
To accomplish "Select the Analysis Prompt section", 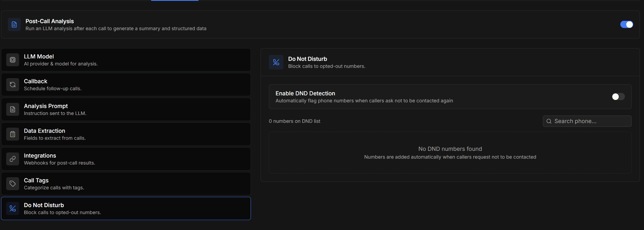I will pyautogui.click(x=126, y=110).
